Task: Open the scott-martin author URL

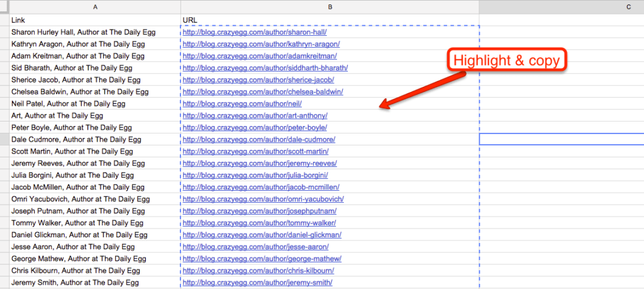Action: 255,151
